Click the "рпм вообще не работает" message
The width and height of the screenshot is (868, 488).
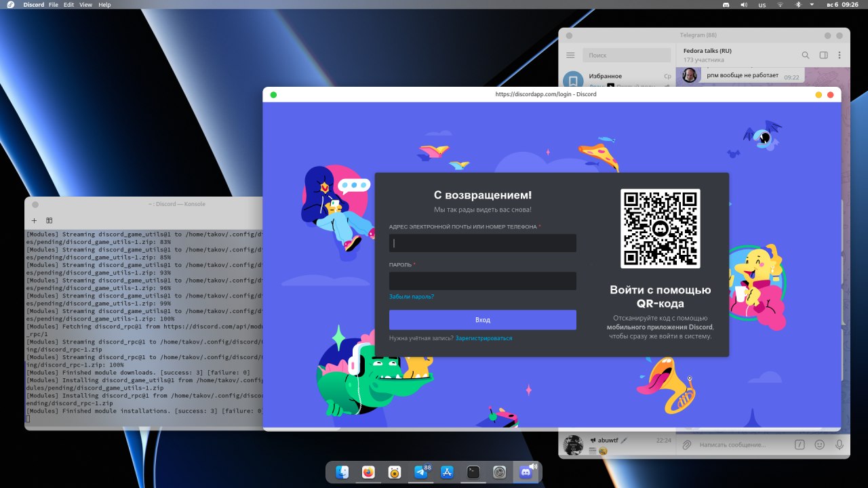[x=743, y=76]
